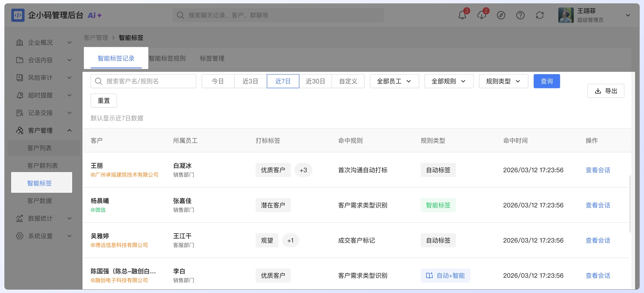View conversation for customer 王丽
The width and height of the screenshot is (644, 293).
(598, 170)
